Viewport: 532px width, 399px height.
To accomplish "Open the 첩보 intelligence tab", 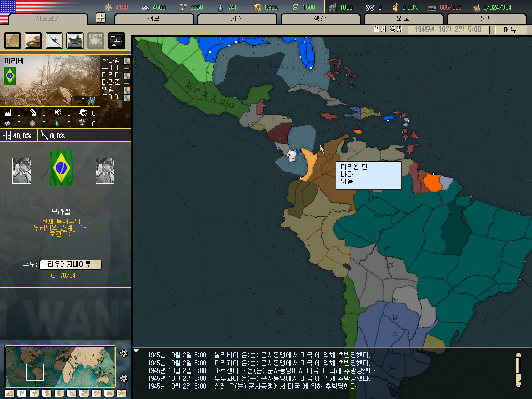I will pyautogui.click(x=154, y=18).
